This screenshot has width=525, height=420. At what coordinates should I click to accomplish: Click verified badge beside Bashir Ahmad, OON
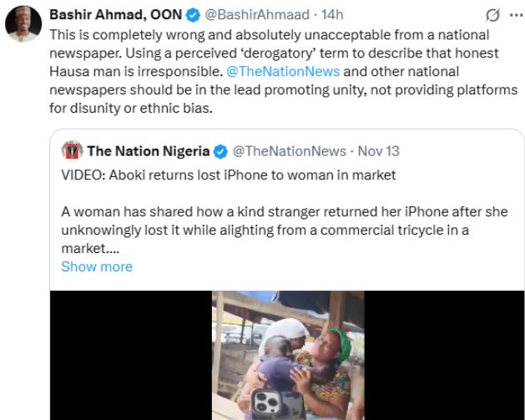click(x=190, y=15)
